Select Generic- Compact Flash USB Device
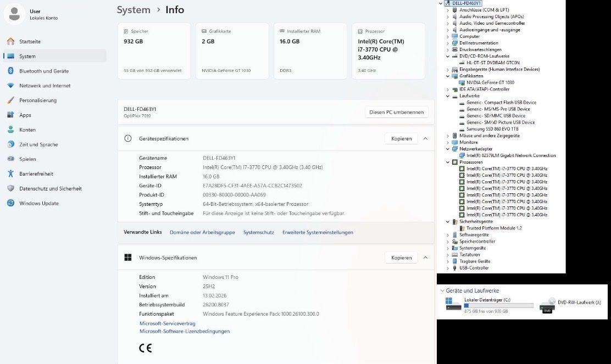Screen dimensions: 611x364 click(x=502, y=102)
